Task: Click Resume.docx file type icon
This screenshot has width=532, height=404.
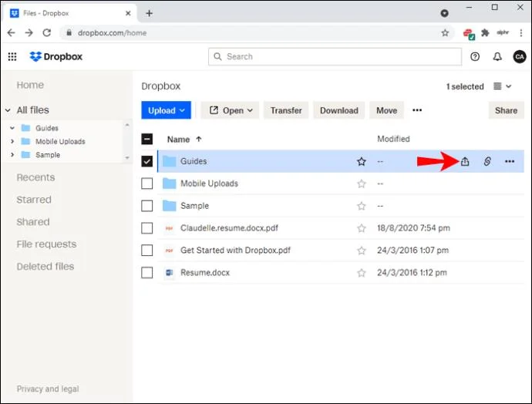Action: tap(170, 273)
